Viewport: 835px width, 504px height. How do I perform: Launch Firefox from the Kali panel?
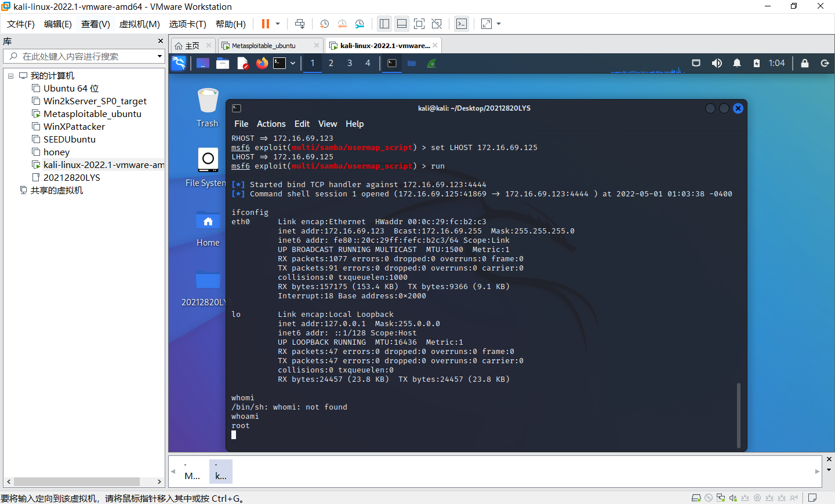click(262, 63)
